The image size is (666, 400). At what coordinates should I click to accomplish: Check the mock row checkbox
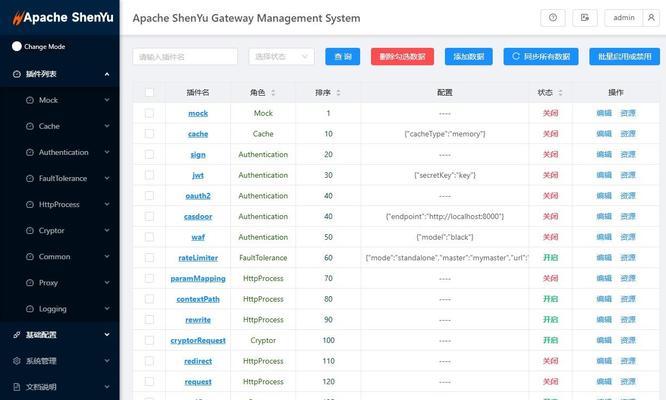pos(149,113)
